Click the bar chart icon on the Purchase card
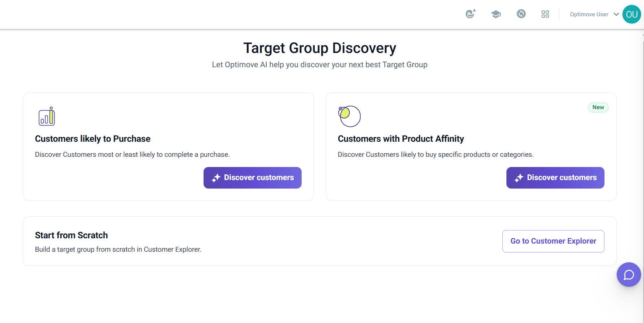The width and height of the screenshot is (644, 323). pos(47,116)
